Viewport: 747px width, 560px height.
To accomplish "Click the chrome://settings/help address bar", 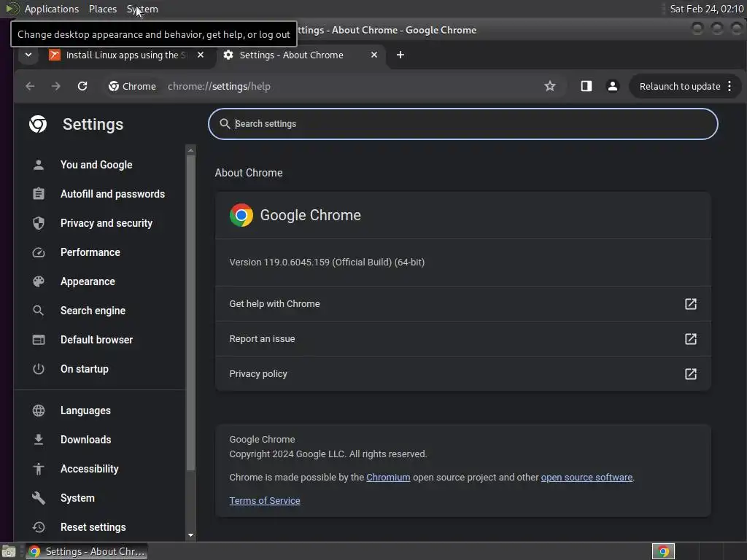I will (219, 86).
